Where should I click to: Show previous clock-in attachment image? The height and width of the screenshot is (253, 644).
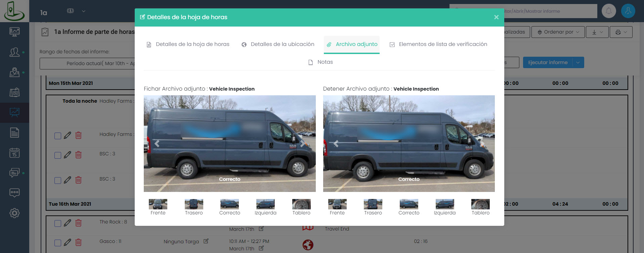coord(157,144)
